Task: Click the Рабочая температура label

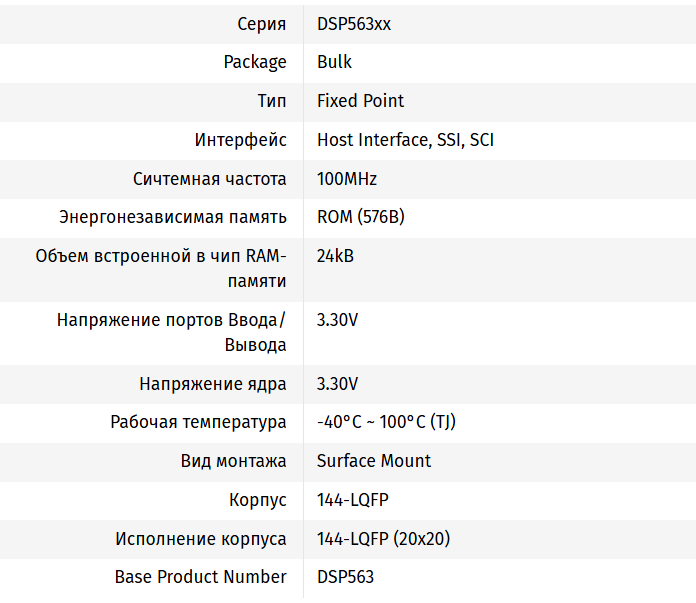Action: (198, 422)
